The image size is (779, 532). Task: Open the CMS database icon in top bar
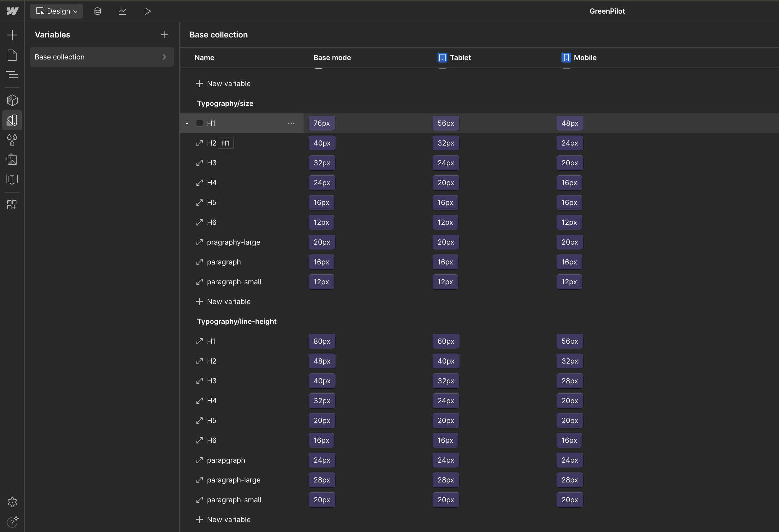coord(98,11)
